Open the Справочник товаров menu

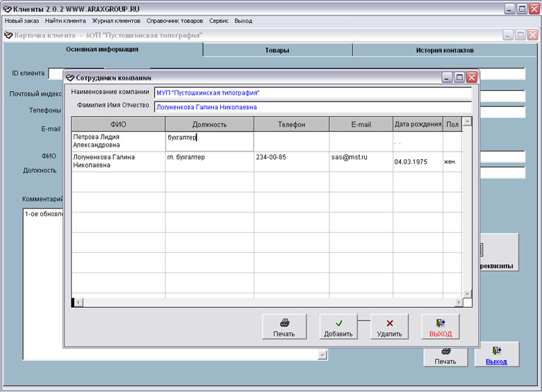click(x=174, y=21)
